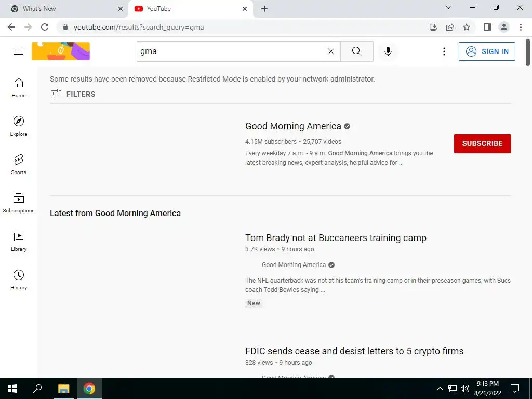Open network status in the tray
The image size is (532, 399).
click(x=453, y=389)
